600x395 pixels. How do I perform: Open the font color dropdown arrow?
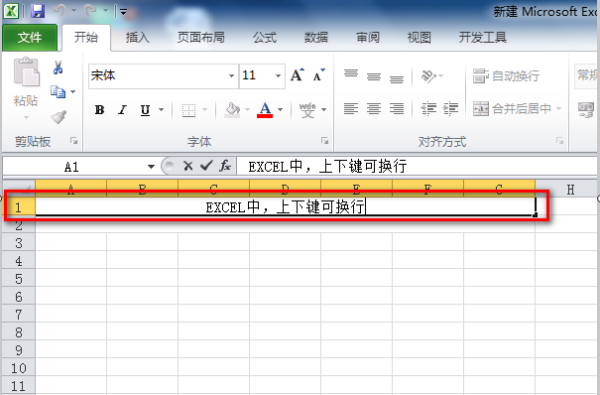coord(280,110)
